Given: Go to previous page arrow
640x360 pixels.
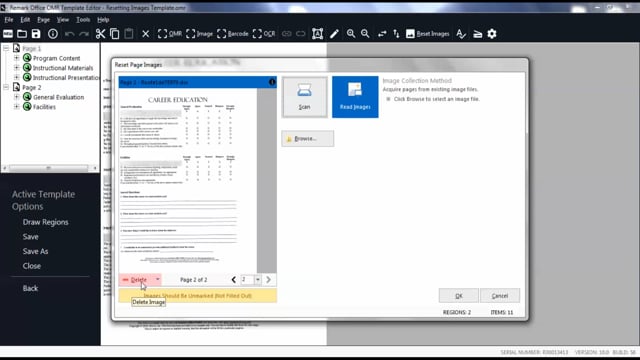Looking at the screenshot, I should (233, 280).
